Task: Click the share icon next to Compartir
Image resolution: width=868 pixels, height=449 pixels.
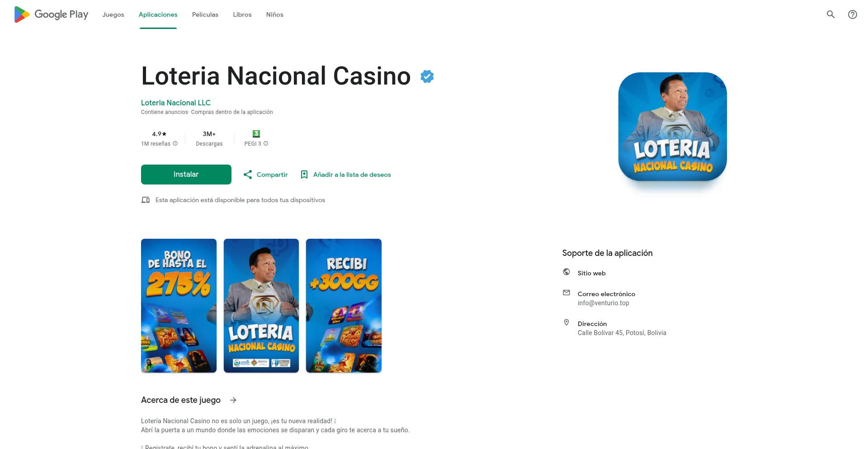Action: click(x=248, y=175)
